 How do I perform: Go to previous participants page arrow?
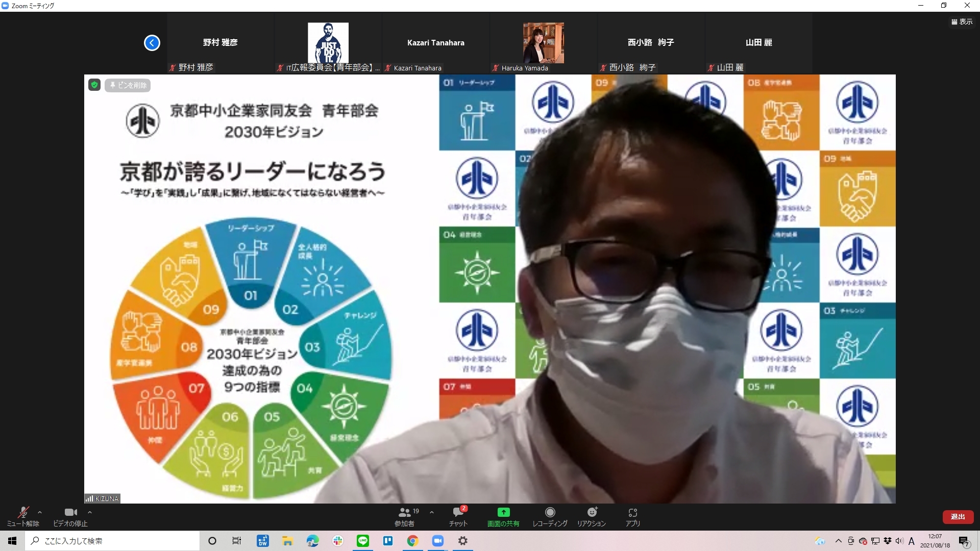click(152, 43)
